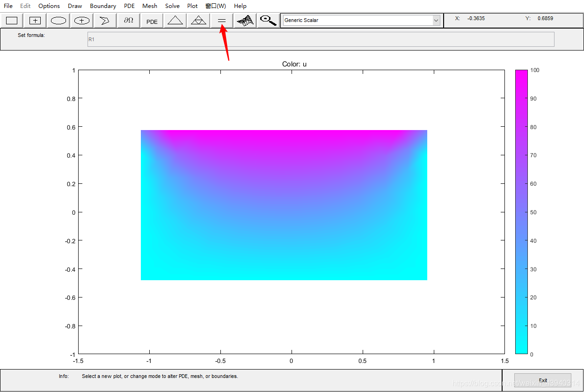Enter boundary mode with ∂Ω icon
The height and width of the screenshot is (392, 584).
point(129,21)
